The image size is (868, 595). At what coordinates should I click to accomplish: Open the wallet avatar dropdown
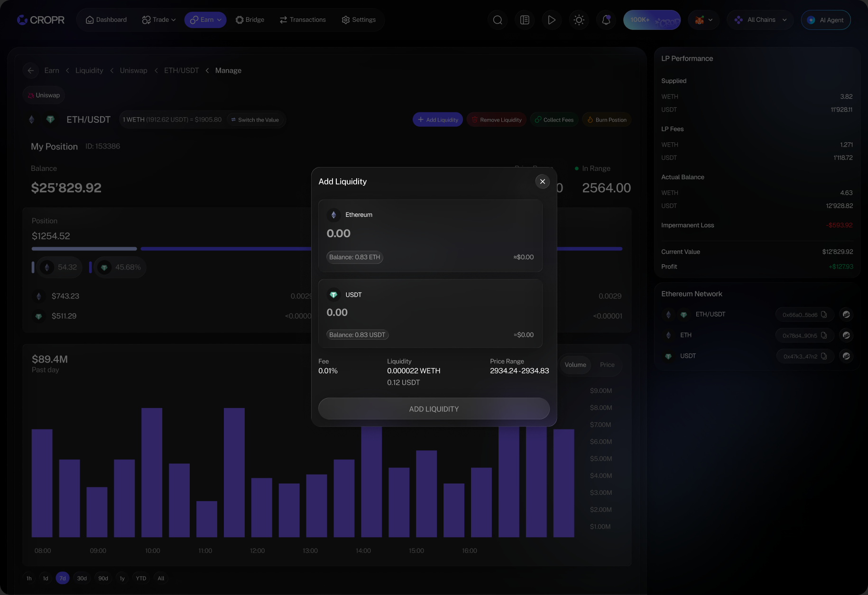[704, 20]
